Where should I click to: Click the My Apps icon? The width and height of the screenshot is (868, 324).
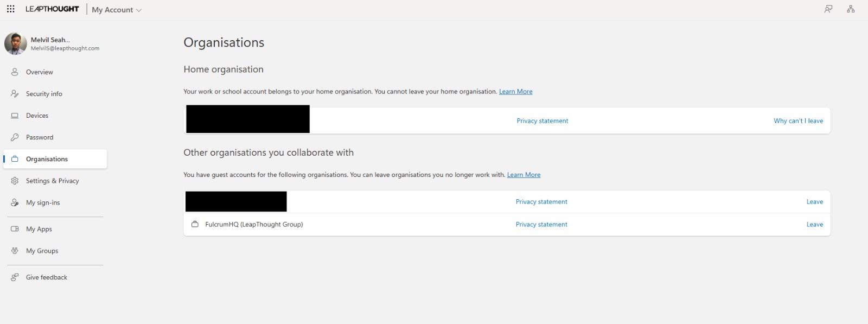[x=15, y=229]
